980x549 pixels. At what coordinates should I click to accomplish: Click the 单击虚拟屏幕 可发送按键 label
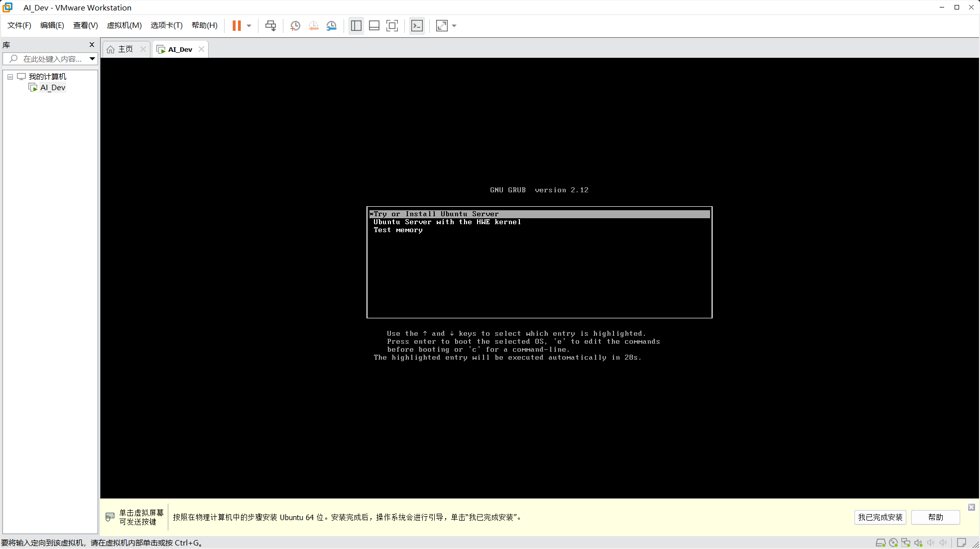pyautogui.click(x=141, y=517)
